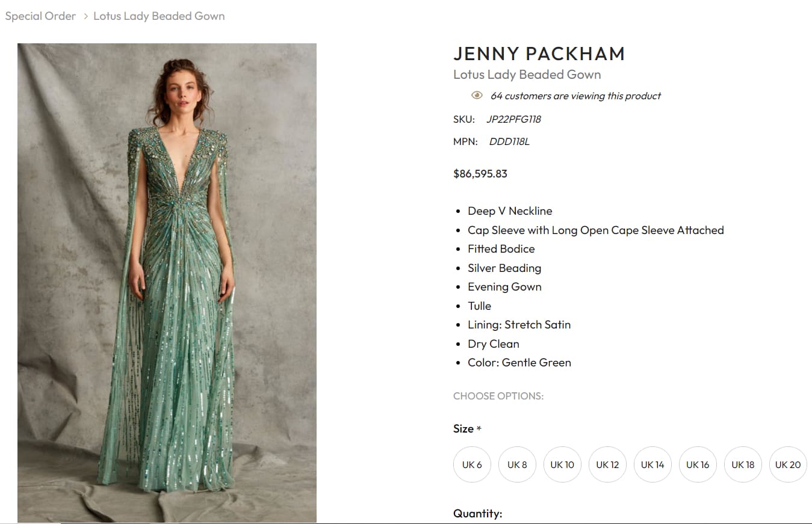This screenshot has height=524, width=812.
Task: Click Lotus Lady Beaded Gown breadcrumb
Action: [x=159, y=16]
